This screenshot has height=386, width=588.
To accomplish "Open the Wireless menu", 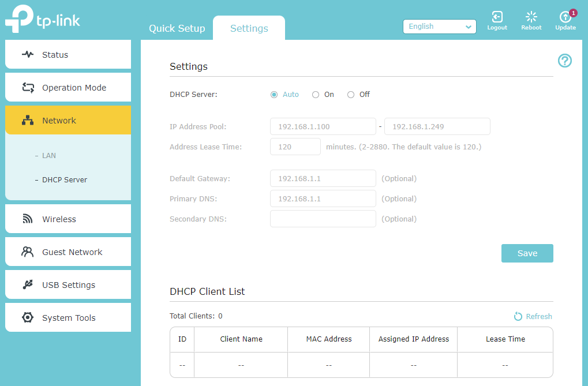I will click(x=68, y=219).
